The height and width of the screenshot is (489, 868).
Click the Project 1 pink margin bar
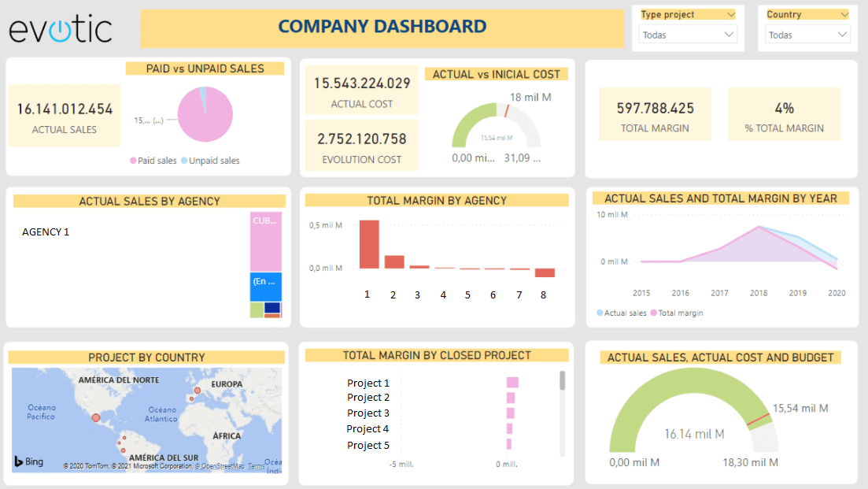coord(512,383)
